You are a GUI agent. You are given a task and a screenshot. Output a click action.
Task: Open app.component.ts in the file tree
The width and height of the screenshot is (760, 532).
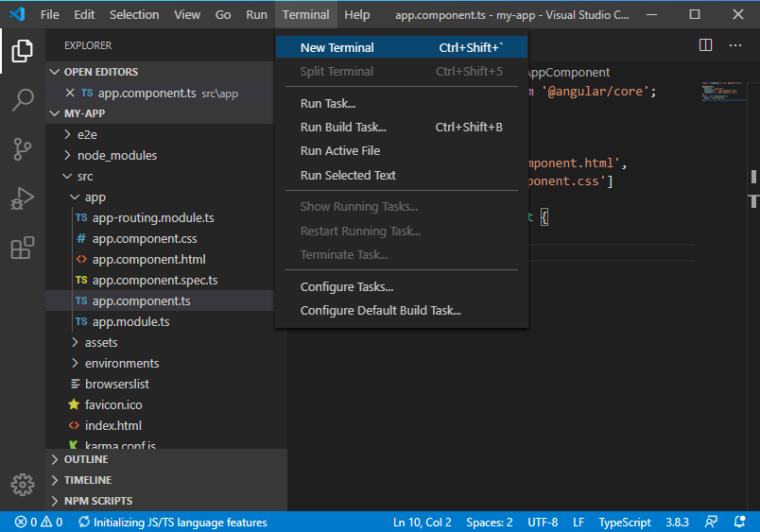pyautogui.click(x=160, y=300)
